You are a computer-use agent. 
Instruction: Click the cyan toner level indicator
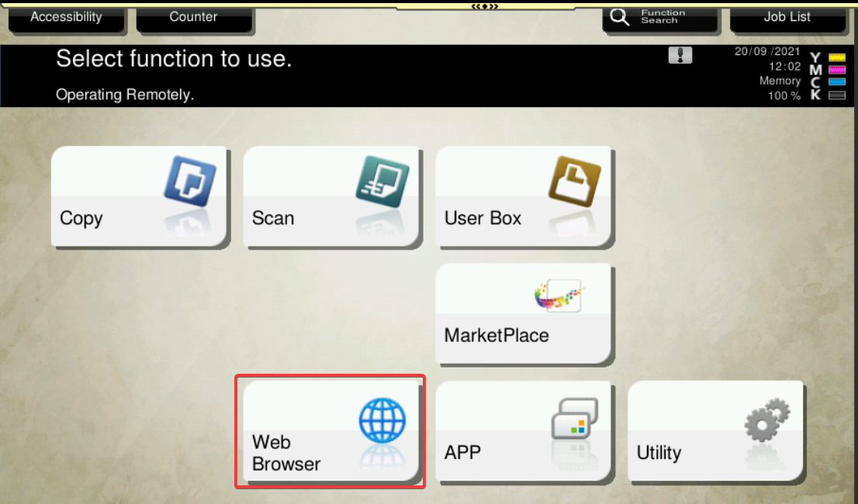836,82
